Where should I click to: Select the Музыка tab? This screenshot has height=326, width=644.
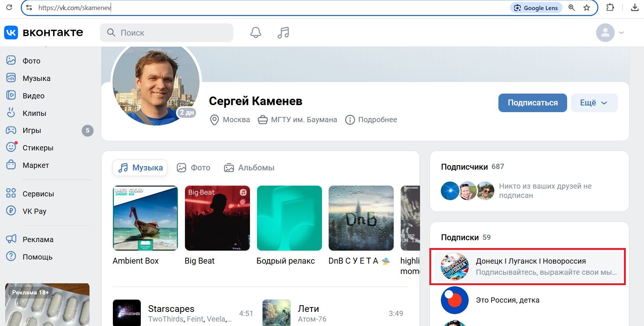coord(140,168)
